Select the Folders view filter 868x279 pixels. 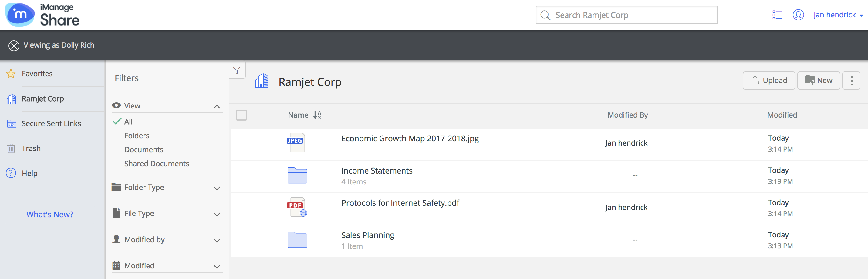137,136
